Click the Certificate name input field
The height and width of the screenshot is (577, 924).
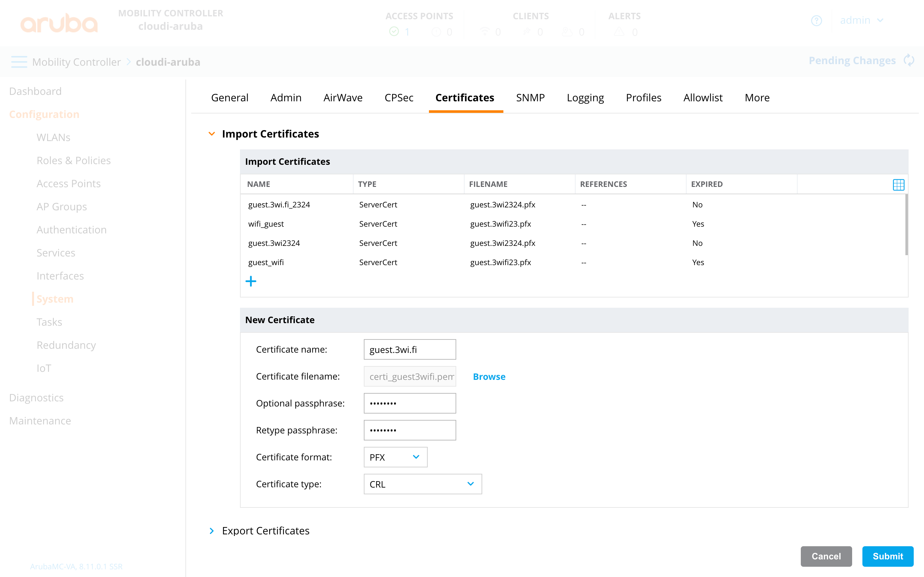[x=410, y=349]
